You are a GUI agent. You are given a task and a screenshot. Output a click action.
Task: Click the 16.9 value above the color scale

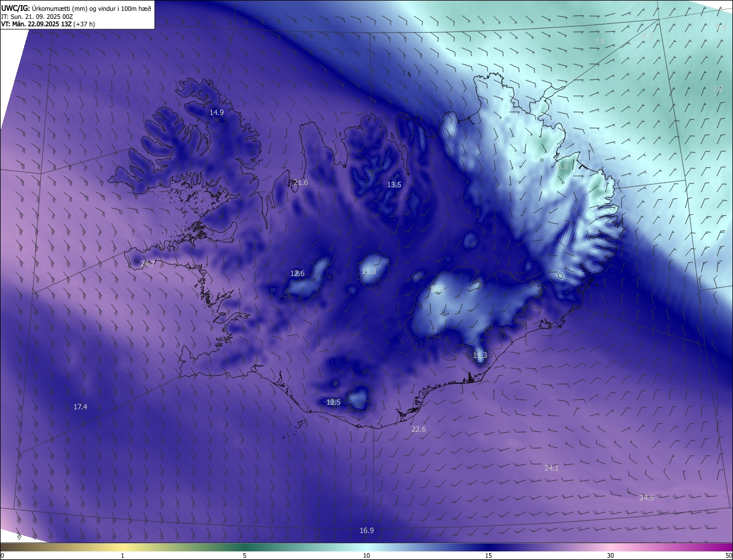pos(366,531)
